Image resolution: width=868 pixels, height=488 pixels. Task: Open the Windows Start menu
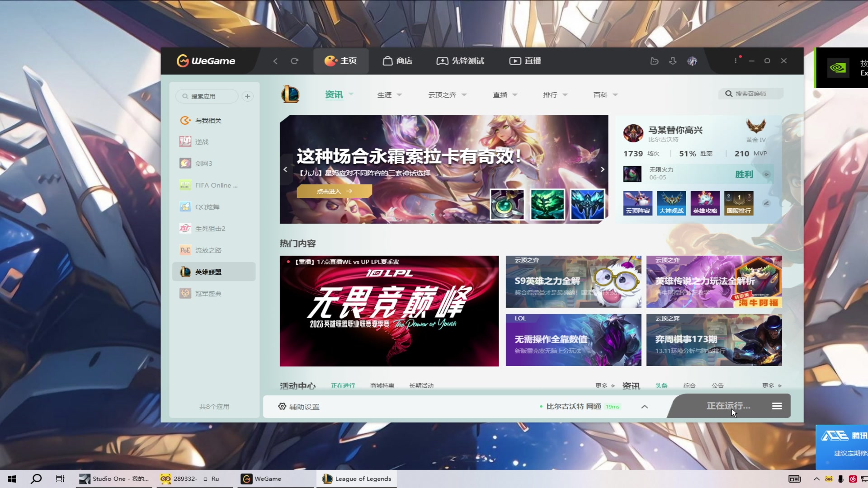pyautogui.click(x=12, y=479)
